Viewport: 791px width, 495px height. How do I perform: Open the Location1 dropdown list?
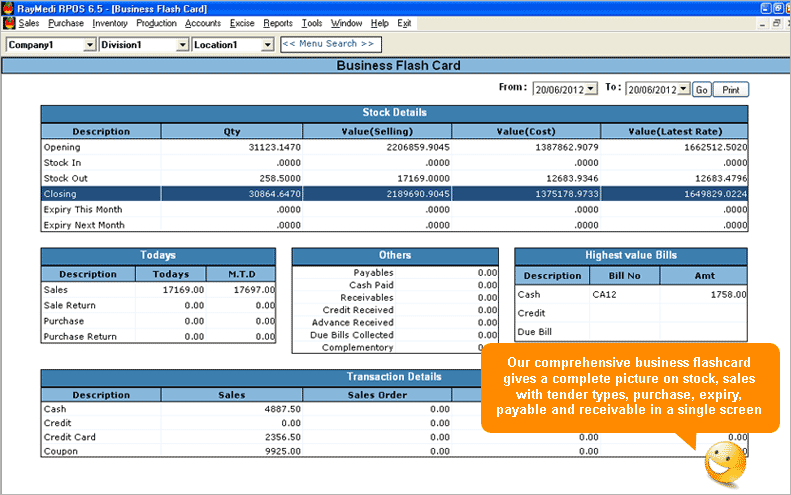coord(267,45)
